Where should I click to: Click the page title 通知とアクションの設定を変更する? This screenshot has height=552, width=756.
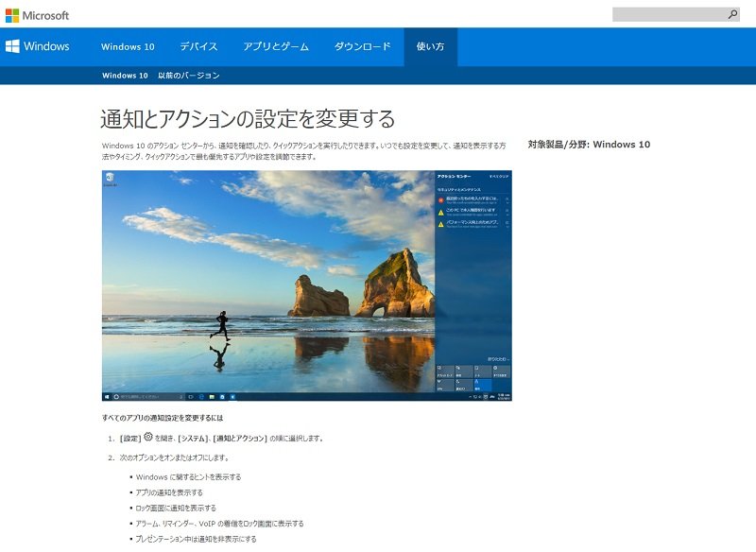click(248, 118)
